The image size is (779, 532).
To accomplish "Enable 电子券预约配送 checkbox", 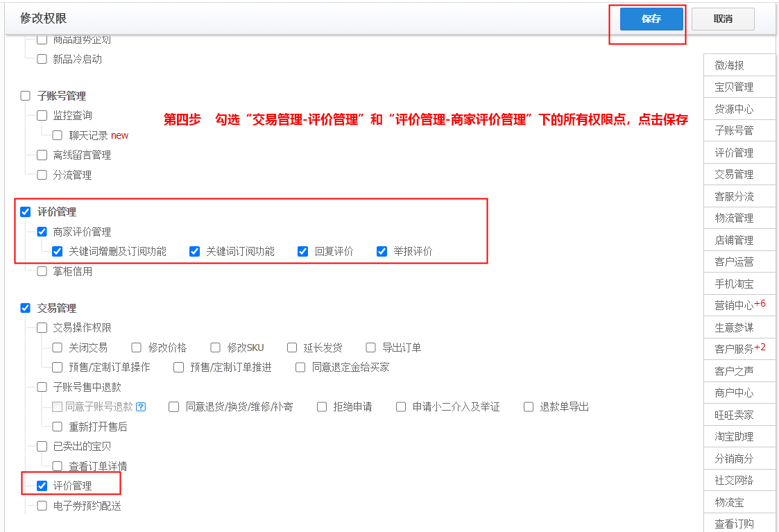I will (42, 506).
